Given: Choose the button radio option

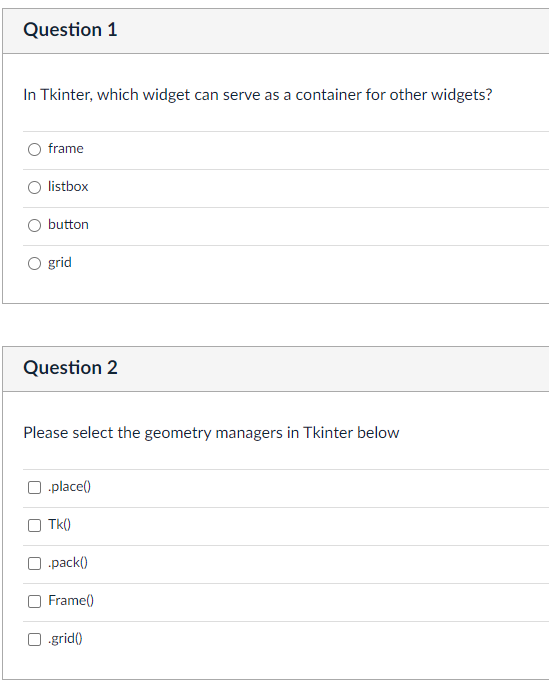Looking at the screenshot, I should [35, 225].
